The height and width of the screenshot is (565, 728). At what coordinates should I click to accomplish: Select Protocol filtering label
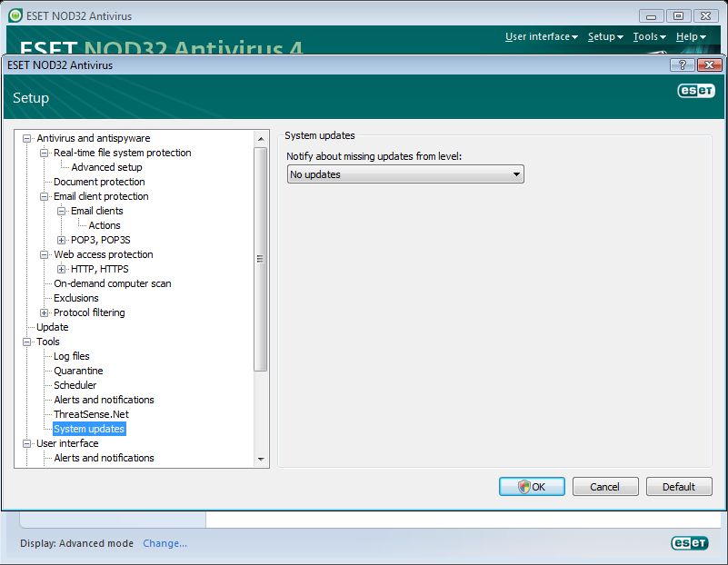89,312
